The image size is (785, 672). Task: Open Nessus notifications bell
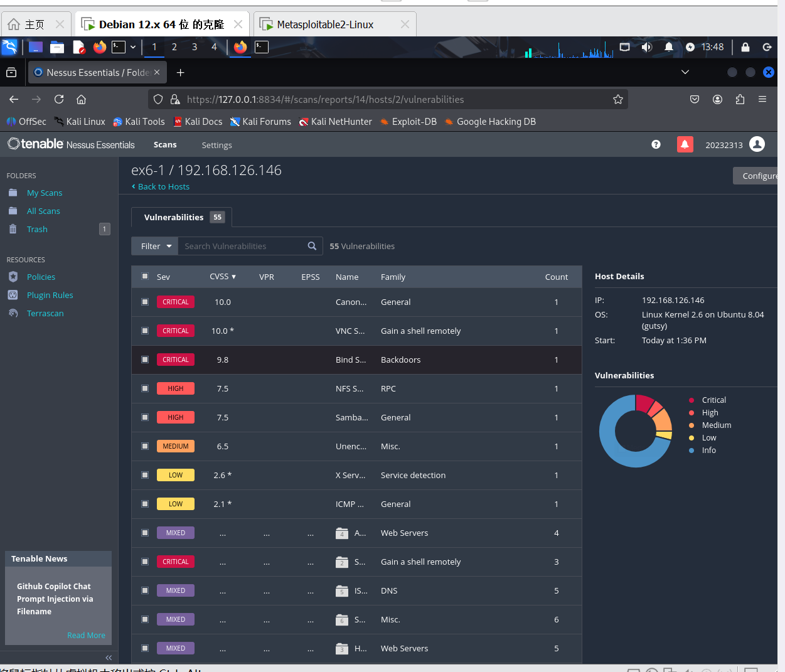point(685,144)
